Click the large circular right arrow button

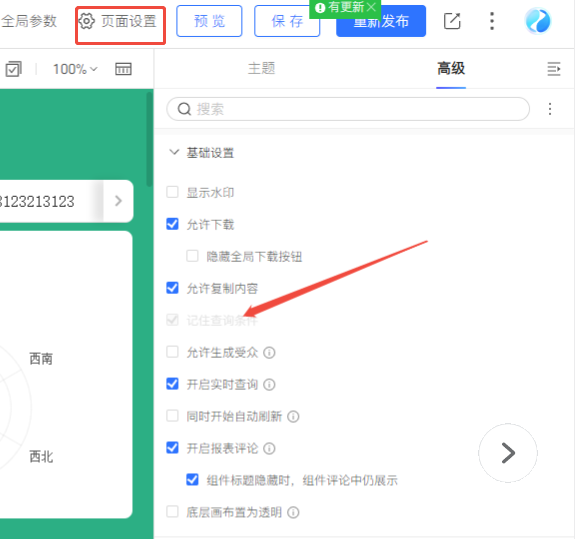[x=508, y=453]
